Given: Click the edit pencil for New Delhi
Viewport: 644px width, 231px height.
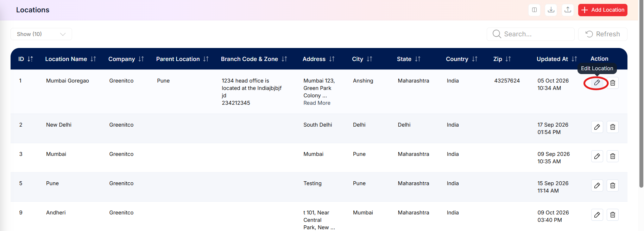Looking at the screenshot, I should (x=597, y=127).
